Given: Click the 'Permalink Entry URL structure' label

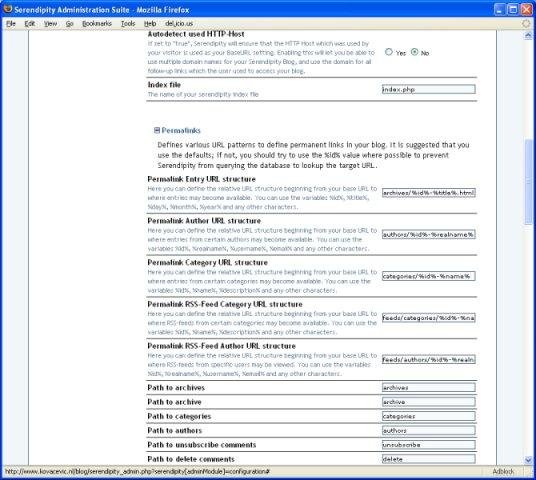Looking at the screenshot, I should tap(202, 179).
